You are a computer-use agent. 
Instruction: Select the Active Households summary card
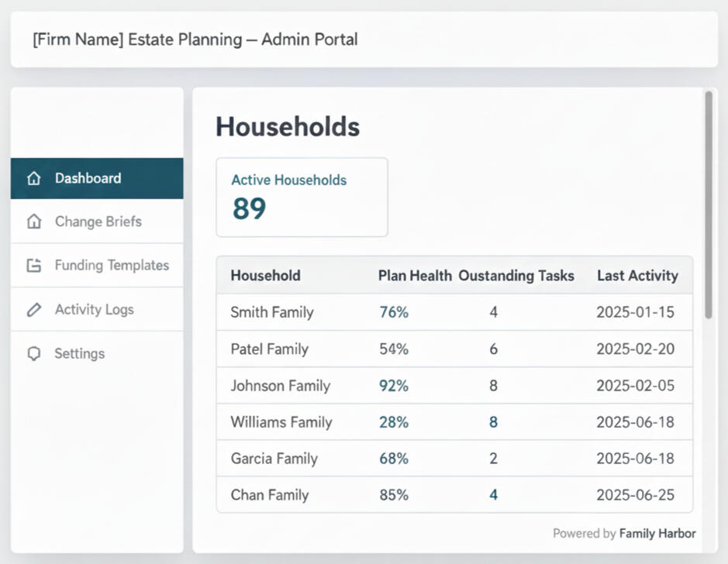point(302,197)
